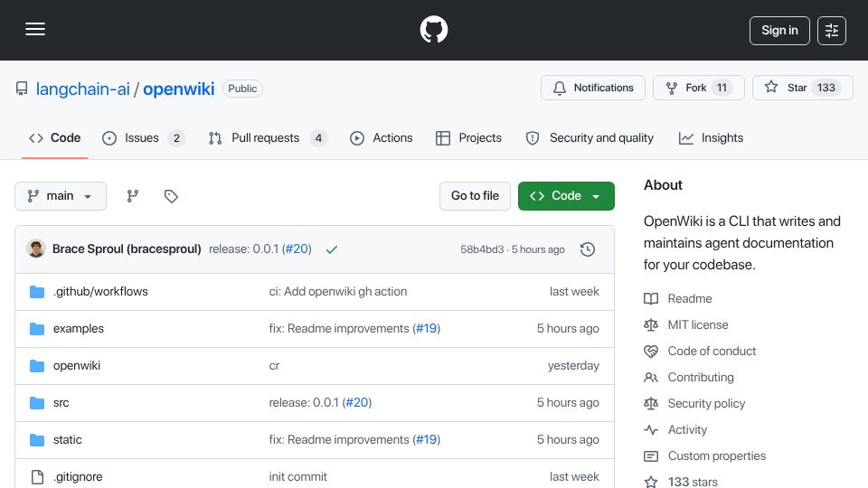Open the Pull requests tab
Image resolution: width=868 pixels, height=488 pixels.
(x=268, y=137)
